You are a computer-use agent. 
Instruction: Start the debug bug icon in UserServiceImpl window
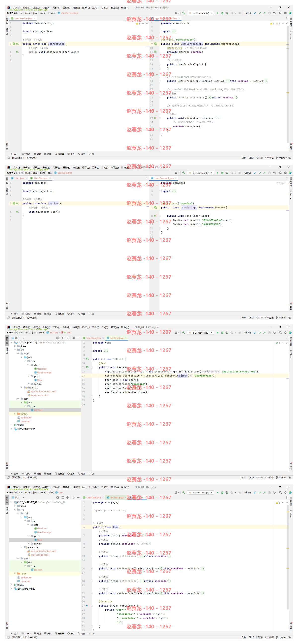222,13
